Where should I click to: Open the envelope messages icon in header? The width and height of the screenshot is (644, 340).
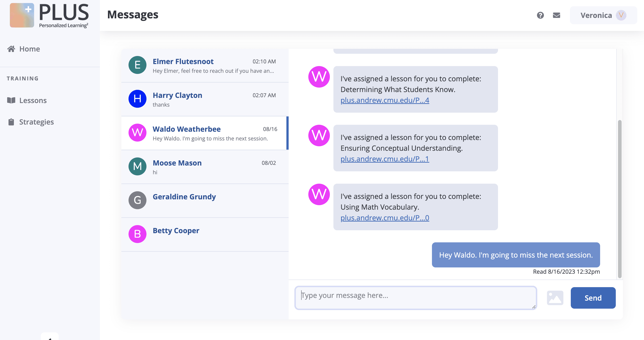pos(556,15)
